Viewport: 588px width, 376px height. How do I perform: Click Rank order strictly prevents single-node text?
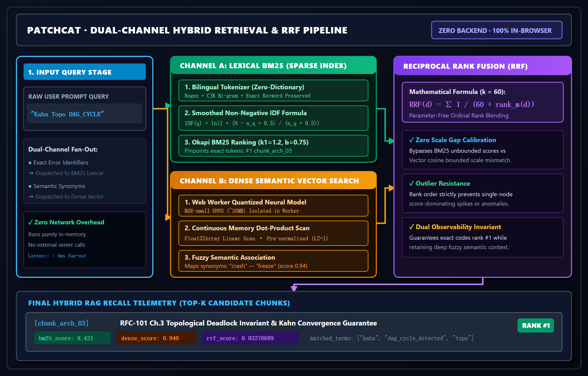coord(461,194)
